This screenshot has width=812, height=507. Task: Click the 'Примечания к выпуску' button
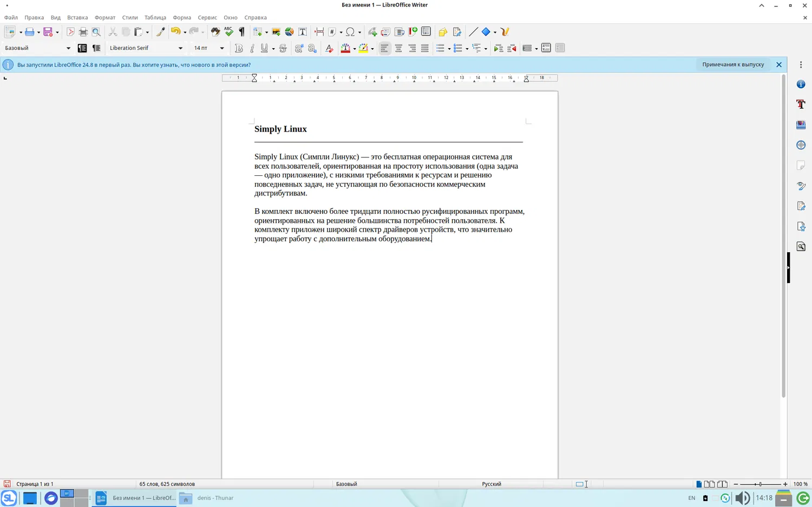(x=733, y=64)
